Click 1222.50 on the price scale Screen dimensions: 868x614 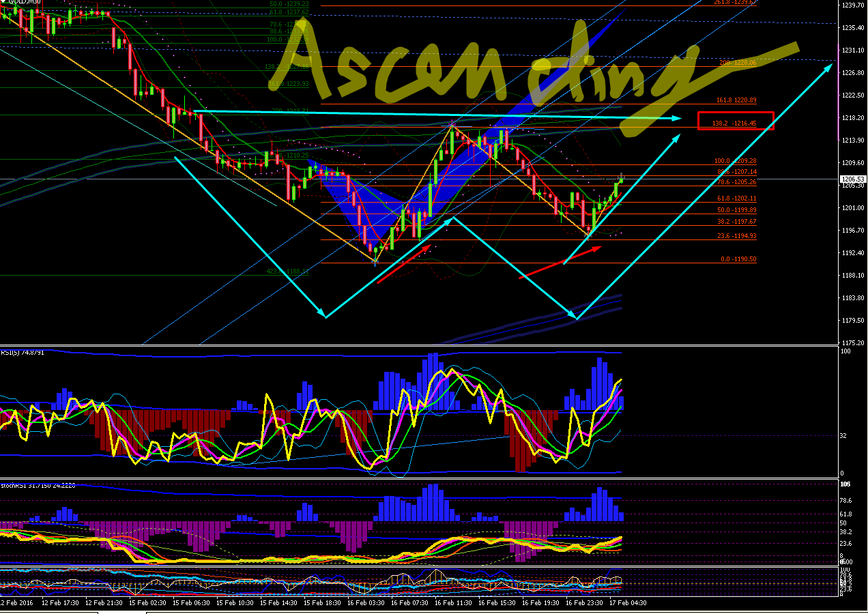pos(852,96)
